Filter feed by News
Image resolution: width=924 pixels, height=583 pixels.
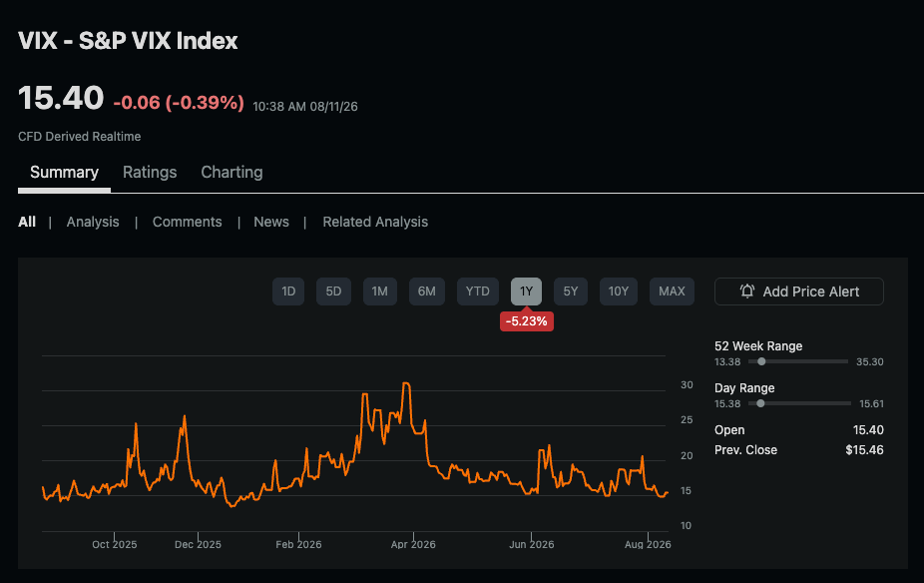271,222
